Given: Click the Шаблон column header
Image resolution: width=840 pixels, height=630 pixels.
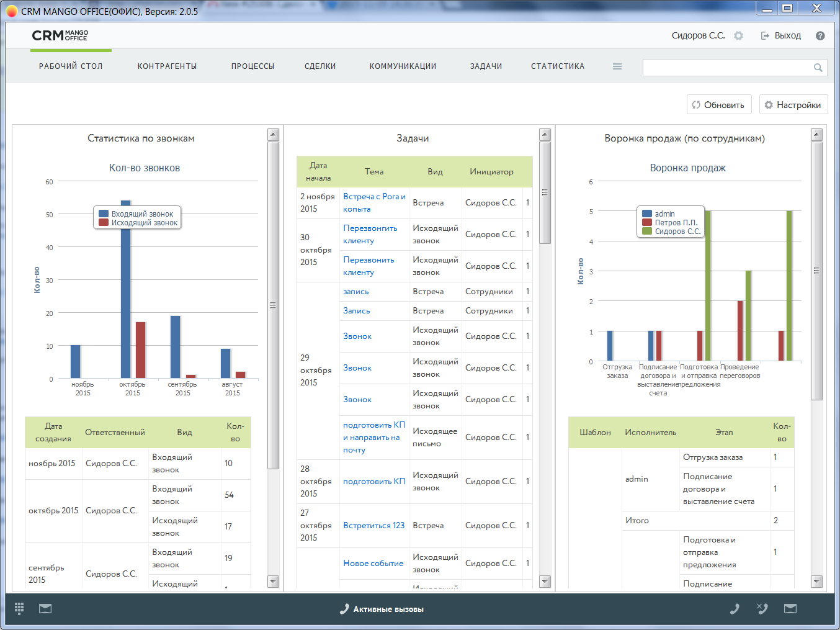Looking at the screenshot, I should (595, 433).
